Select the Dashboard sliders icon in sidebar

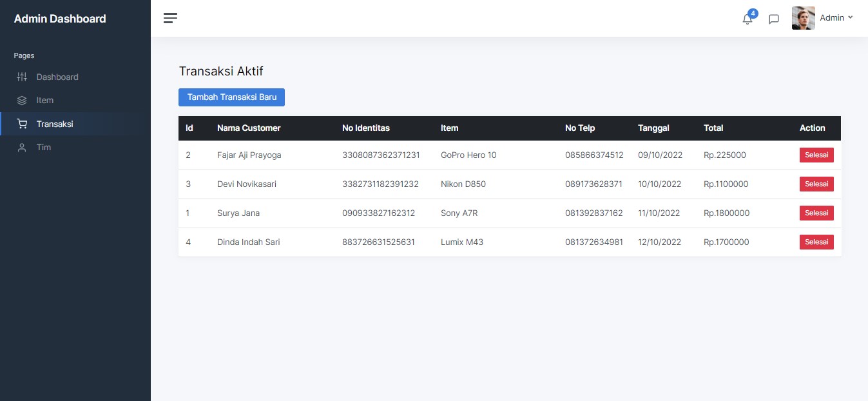(22, 77)
